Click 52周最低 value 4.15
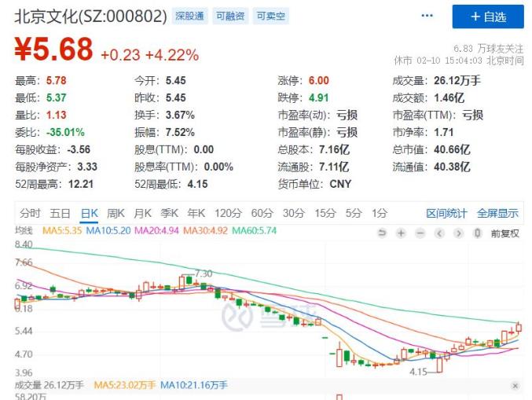 (x=197, y=184)
